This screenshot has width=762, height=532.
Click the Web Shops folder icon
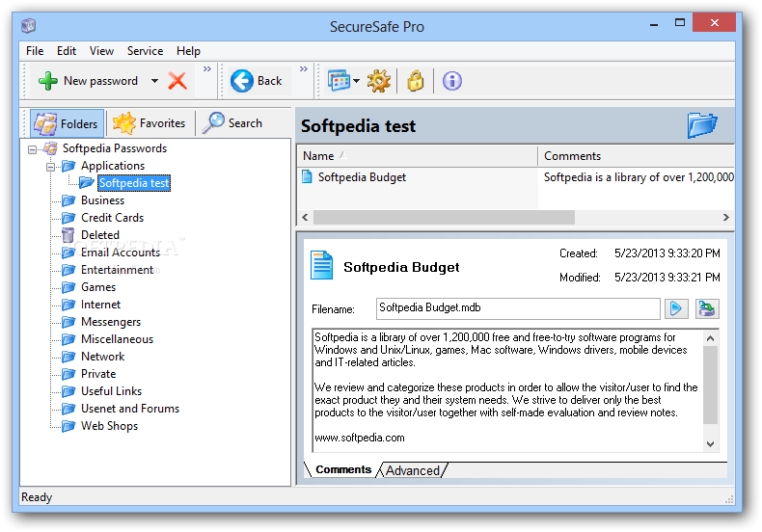coord(68,426)
